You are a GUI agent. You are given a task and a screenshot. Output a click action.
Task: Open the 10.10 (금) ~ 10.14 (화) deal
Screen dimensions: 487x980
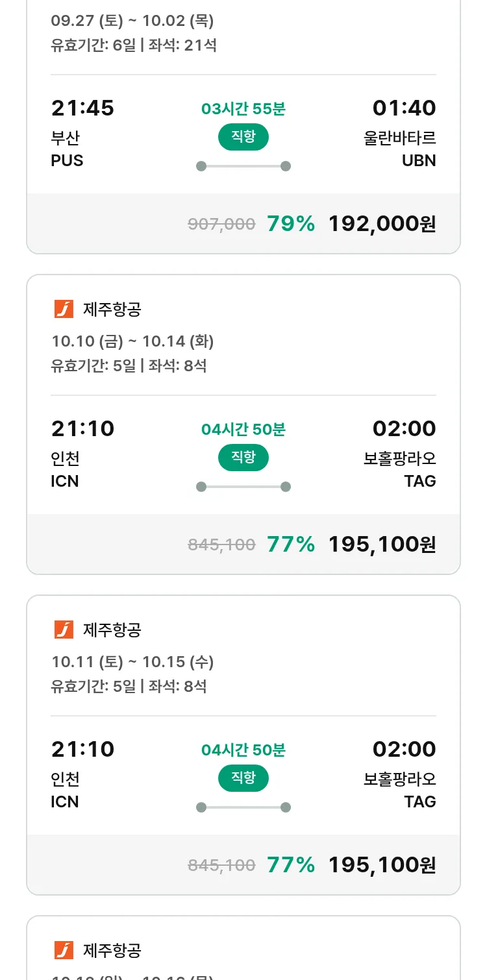(x=132, y=341)
